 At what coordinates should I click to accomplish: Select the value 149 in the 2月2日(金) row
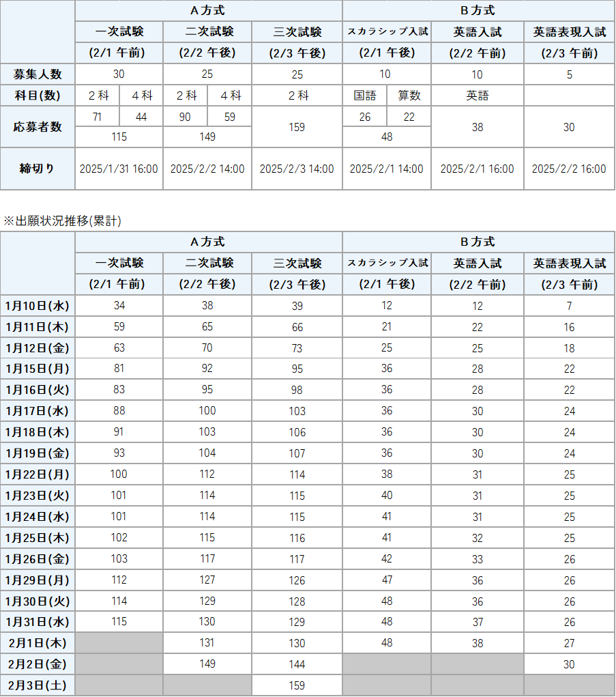(x=207, y=664)
